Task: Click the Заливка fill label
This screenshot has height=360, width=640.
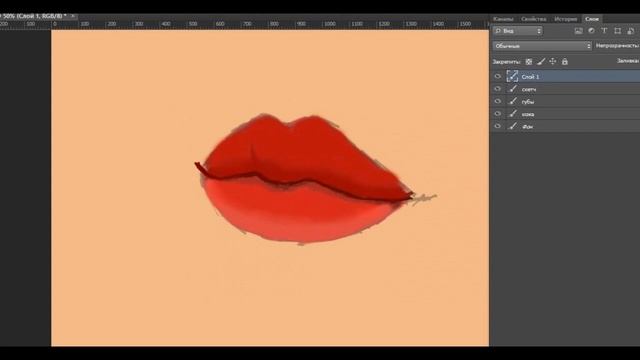Action: point(628,61)
